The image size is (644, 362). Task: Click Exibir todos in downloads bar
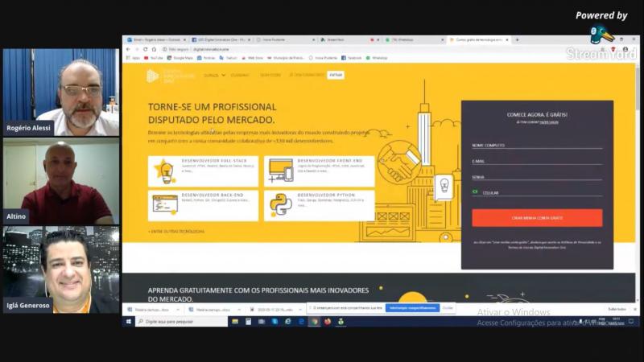[x=617, y=309]
